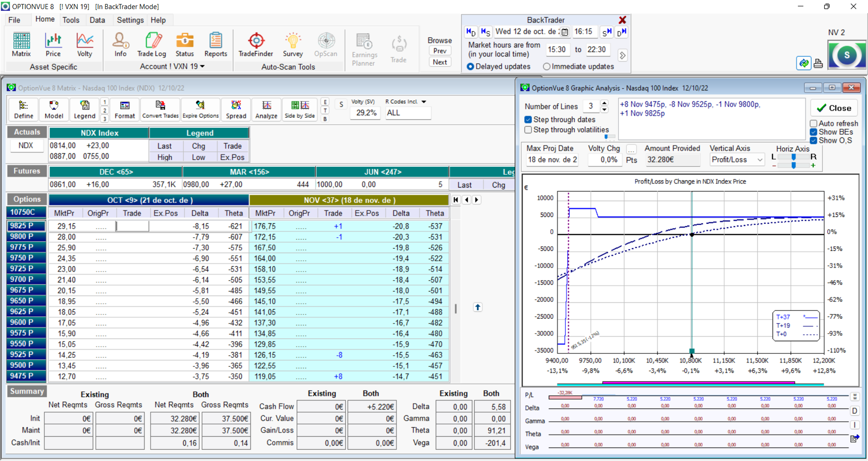868x461 pixels.
Task: Open the Matrix view icon
Action: [x=21, y=45]
